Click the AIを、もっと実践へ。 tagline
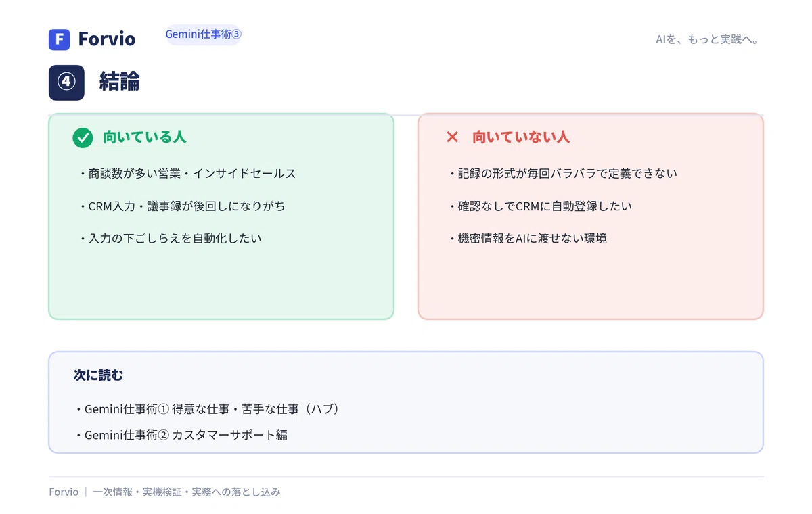This screenshot has width=812, height=514. coord(709,39)
